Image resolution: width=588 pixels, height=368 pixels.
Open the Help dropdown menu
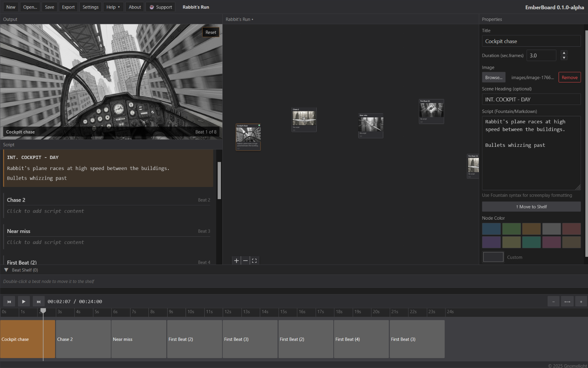113,7
